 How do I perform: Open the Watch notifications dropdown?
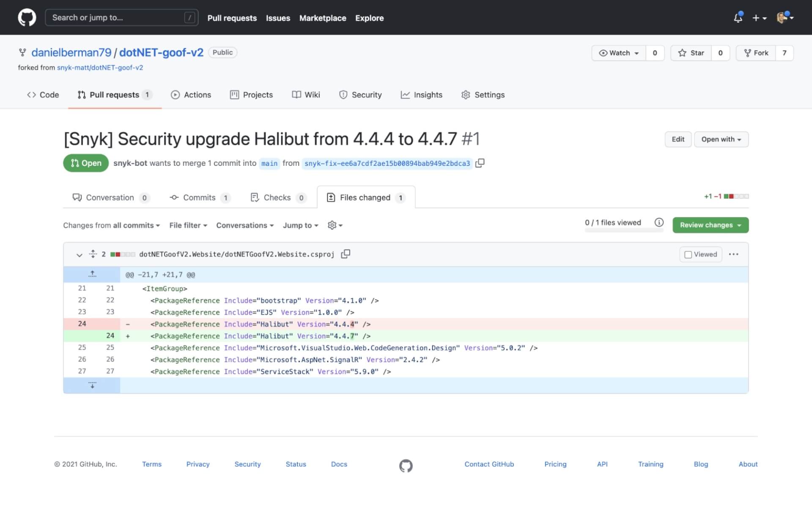click(x=619, y=53)
